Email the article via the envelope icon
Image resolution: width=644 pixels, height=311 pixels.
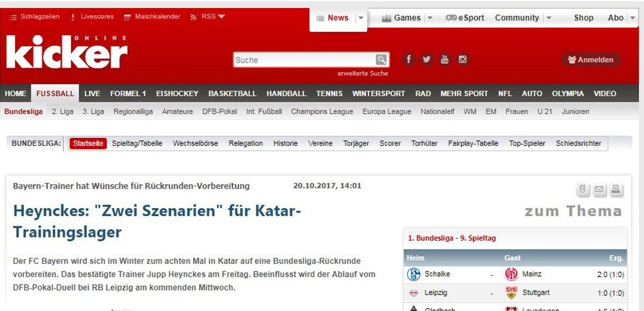point(599,189)
